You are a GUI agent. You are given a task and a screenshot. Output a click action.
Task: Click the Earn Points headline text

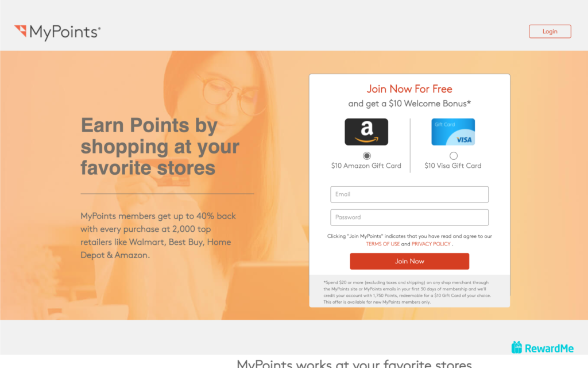pyautogui.click(x=160, y=146)
